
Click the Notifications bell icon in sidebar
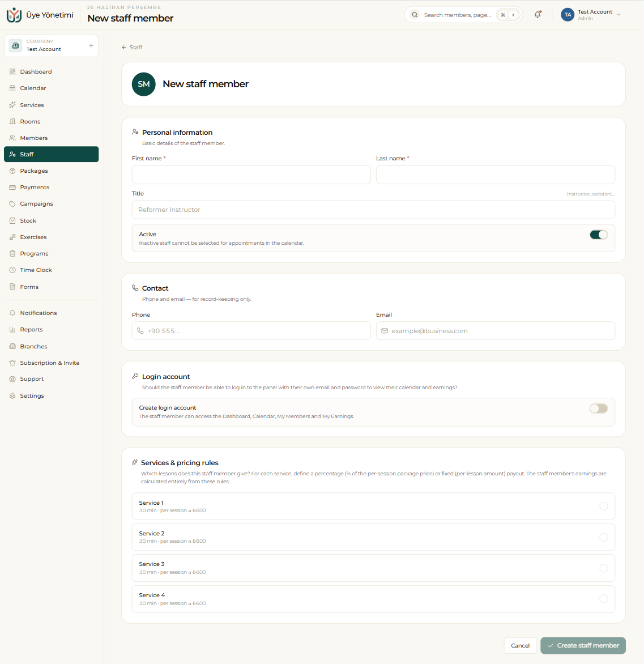[x=12, y=313]
